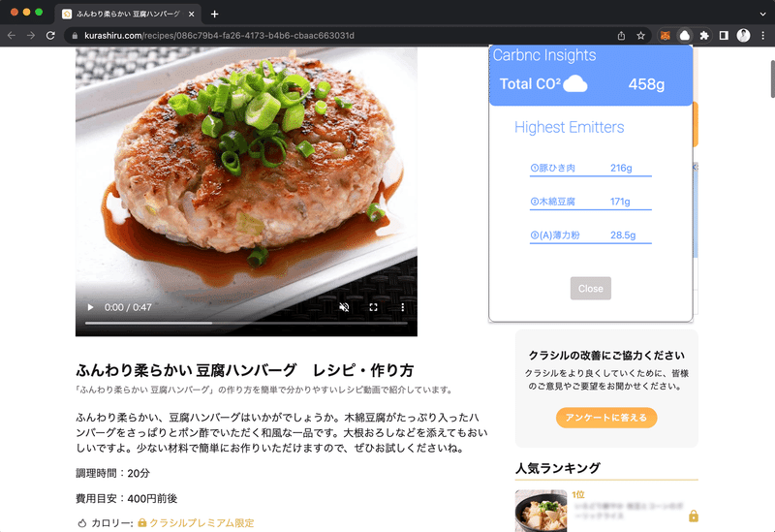Click the calorie flame icon

[x=82, y=523]
